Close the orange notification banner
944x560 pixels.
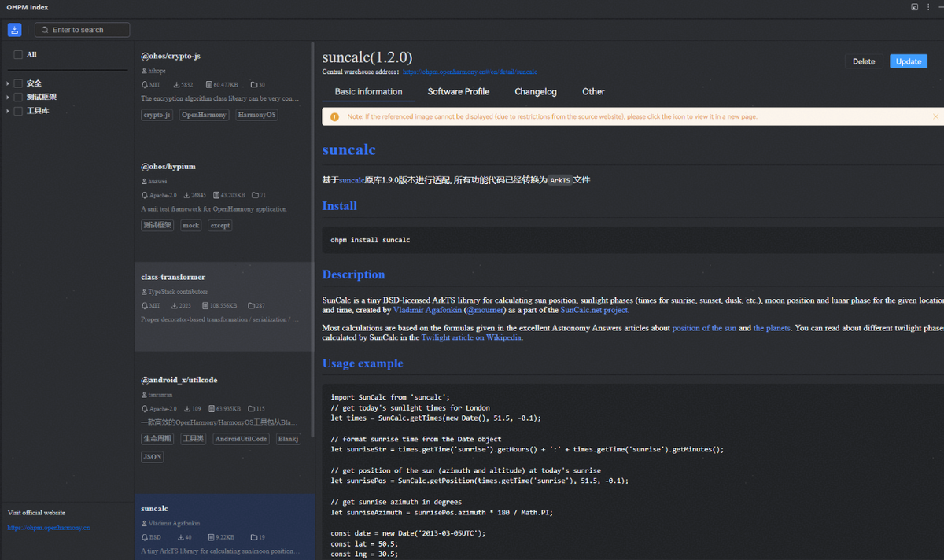click(935, 116)
